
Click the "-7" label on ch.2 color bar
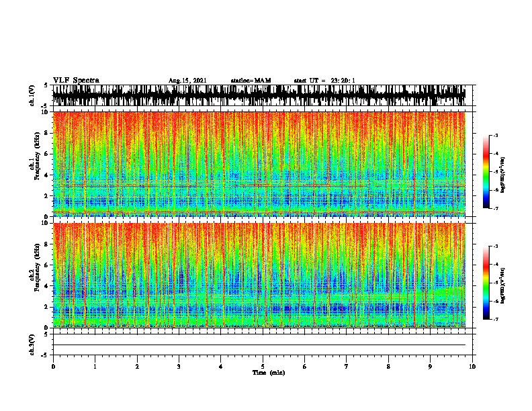point(496,320)
